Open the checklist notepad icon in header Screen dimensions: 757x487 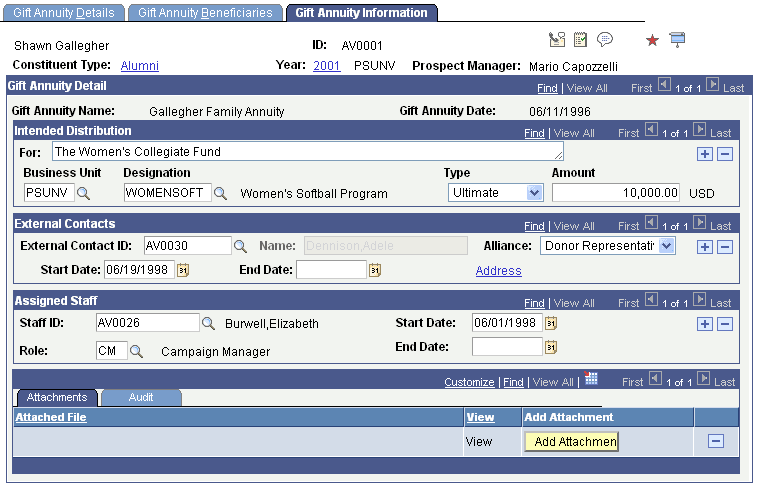(580, 40)
